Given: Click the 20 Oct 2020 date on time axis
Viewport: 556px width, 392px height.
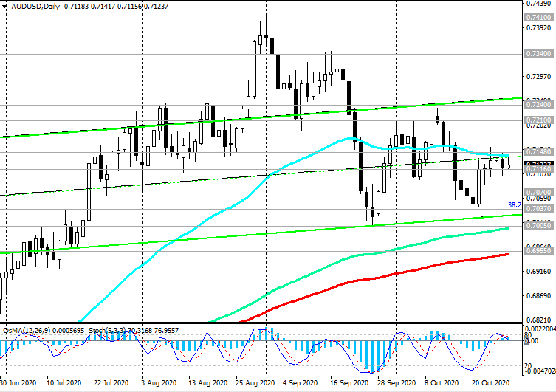Looking at the screenshot, I should coord(490,383).
